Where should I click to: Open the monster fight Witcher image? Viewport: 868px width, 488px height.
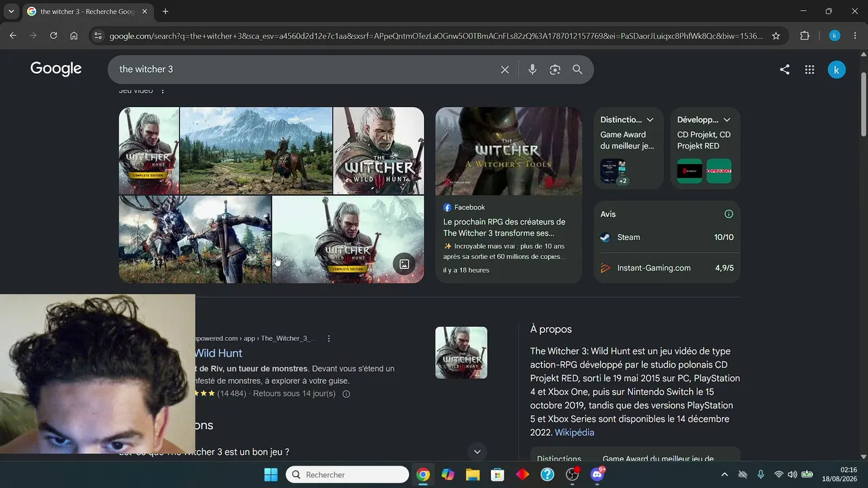(x=195, y=239)
